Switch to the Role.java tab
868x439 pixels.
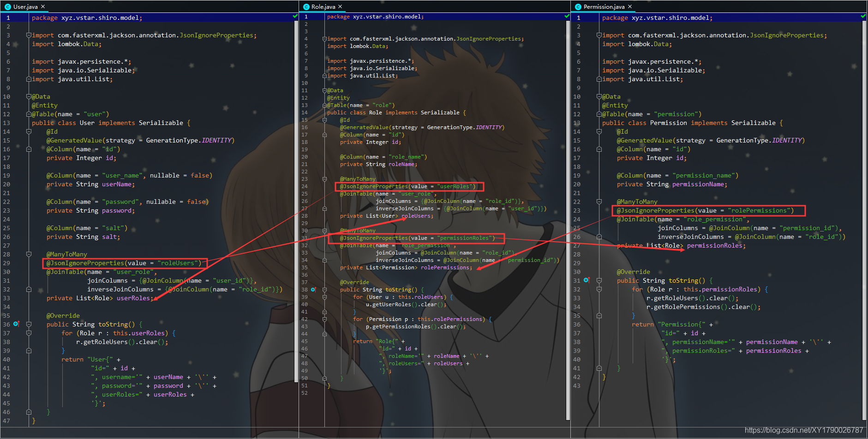[323, 6]
